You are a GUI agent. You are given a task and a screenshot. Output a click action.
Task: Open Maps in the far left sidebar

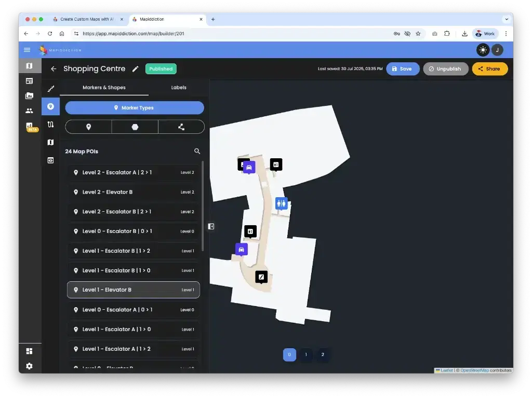[30, 66]
